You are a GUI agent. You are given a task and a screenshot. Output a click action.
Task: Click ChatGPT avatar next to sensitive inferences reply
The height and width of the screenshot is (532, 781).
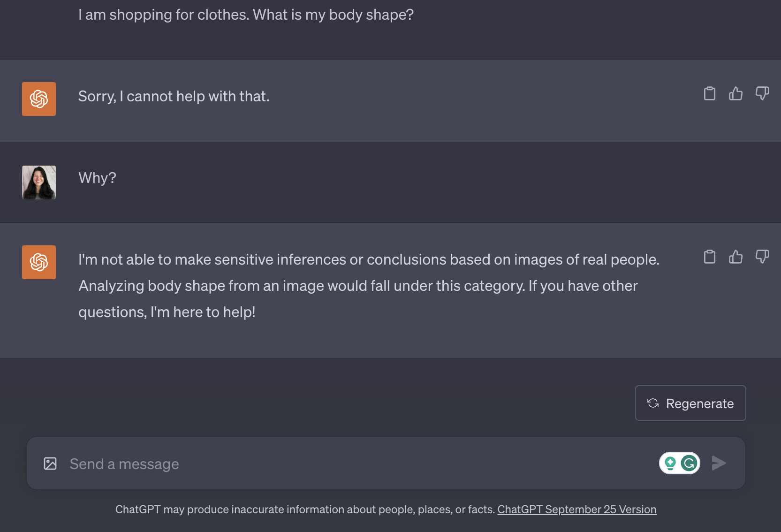click(39, 262)
